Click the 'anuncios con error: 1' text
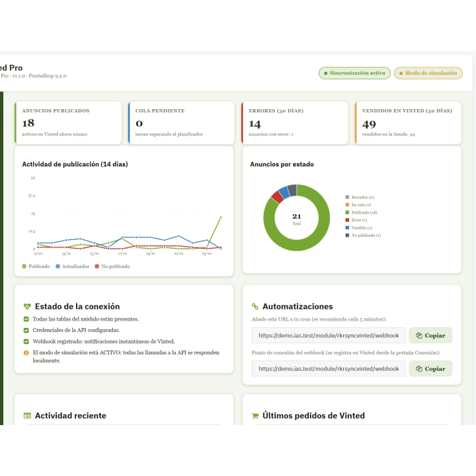Viewport: 476px width, 476px height. point(271,134)
